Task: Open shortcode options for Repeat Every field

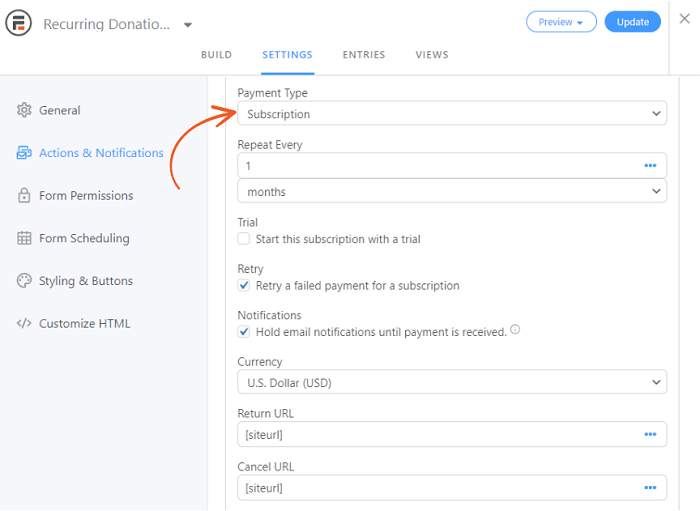Action: 650,166
